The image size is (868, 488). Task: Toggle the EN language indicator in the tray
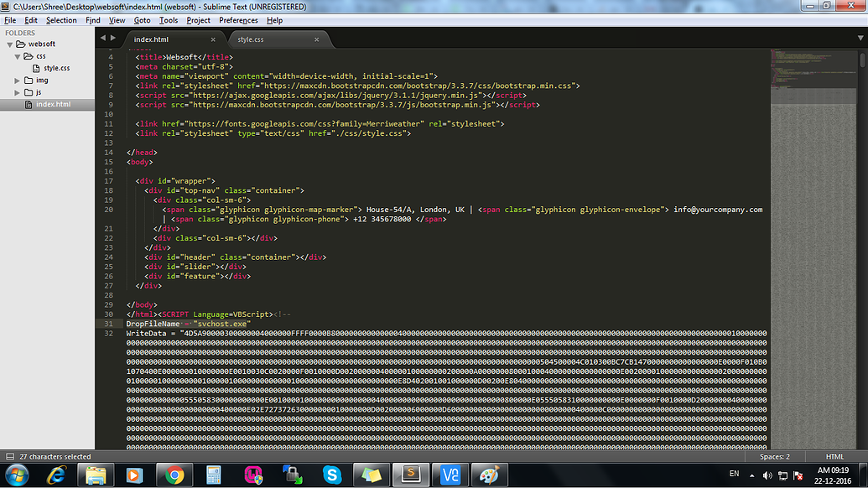click(735, 473)
